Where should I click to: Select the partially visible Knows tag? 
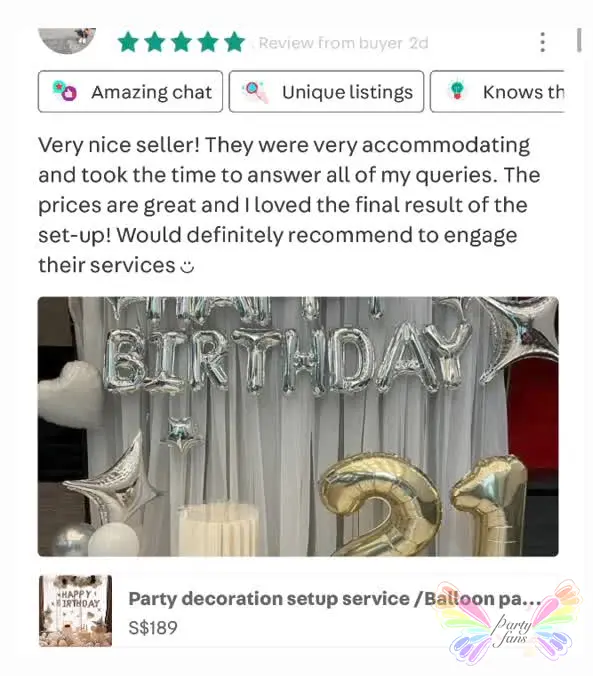pyautogui.click(x=497, y=91)
